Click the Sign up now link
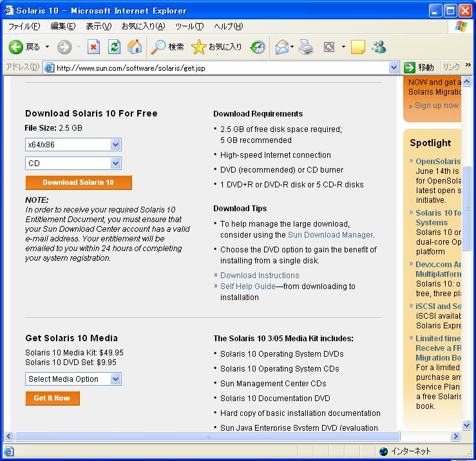The width and height of the screenshot is (476, 461). tap(437, 106)
